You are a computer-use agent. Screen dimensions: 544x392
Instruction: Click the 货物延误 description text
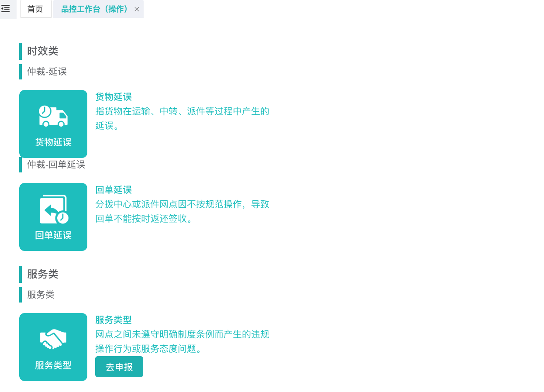182,118
